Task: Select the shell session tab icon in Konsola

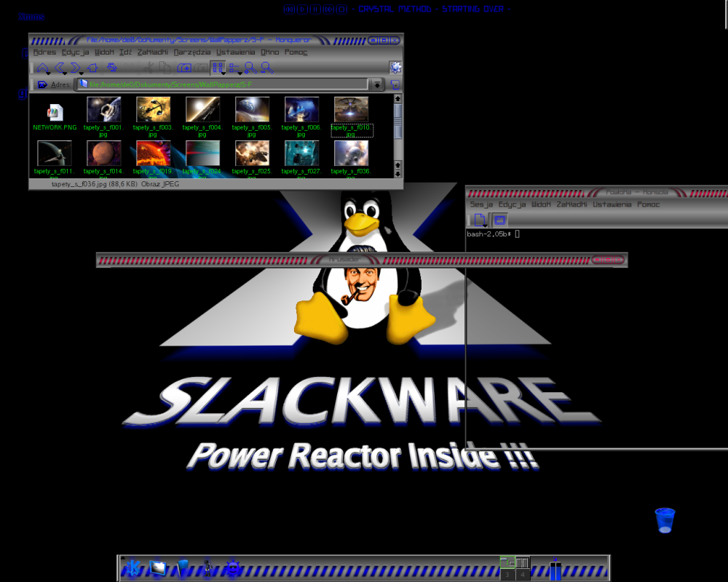Action: point(499,220)
